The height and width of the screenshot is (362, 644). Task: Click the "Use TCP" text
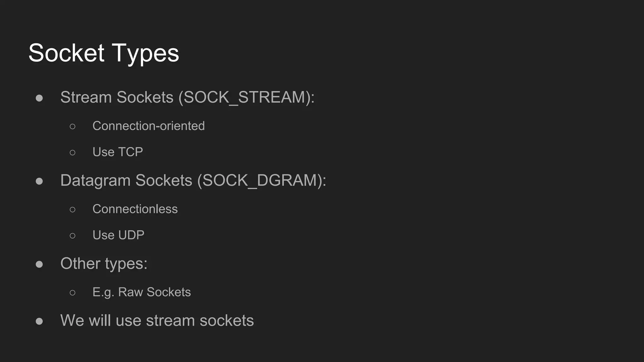pos(118,152)
